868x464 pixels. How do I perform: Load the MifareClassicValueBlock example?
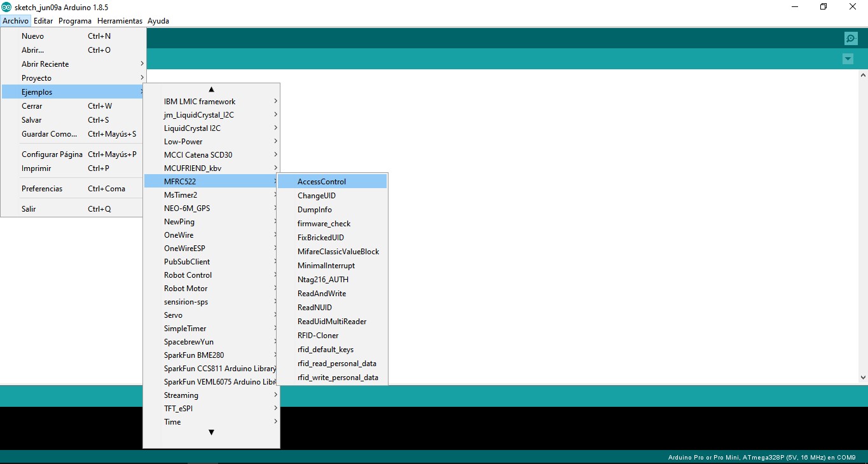(x=332, y=252)
